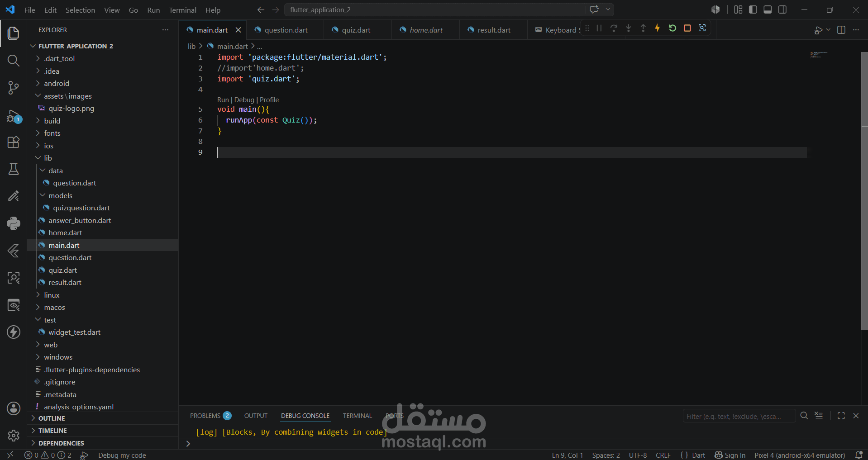Image resolution: width=868 pixels, height=460 pixels.
Task: Open the Thunder Client lightning icon
Action: click(14, 332)
